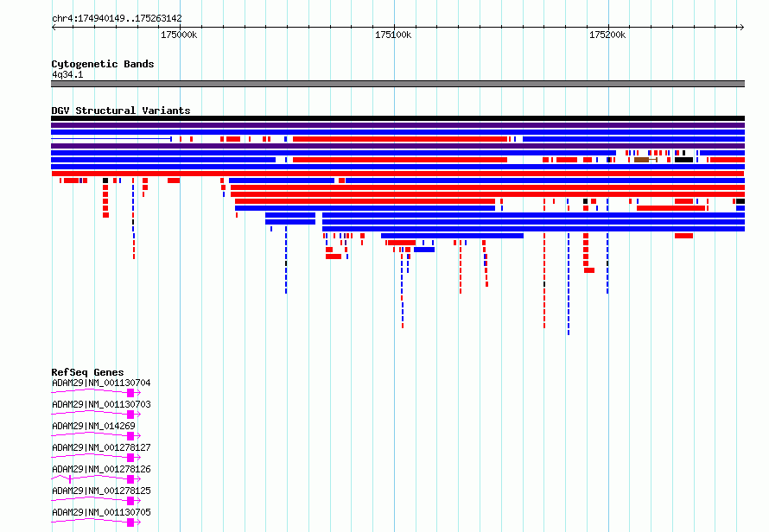Select large magenta exon box of NM_001278126
The image size is (769, 532).
click(x=130, y=479)
